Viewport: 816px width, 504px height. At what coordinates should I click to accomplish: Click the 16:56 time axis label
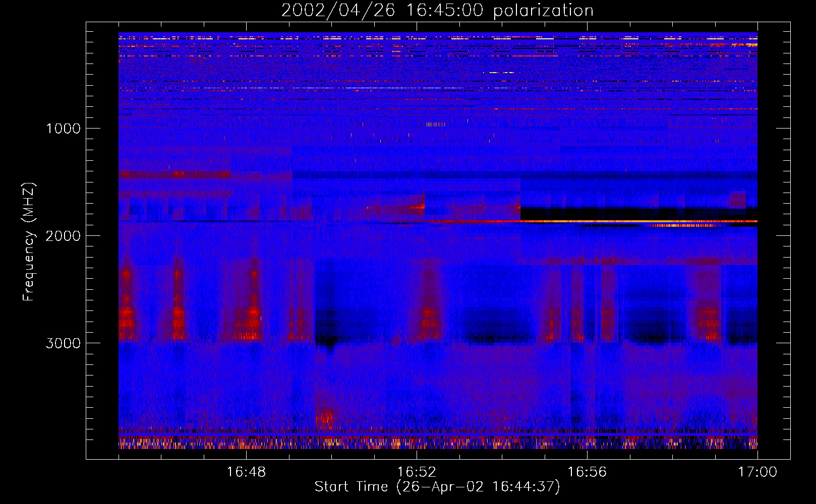[587, 472]
